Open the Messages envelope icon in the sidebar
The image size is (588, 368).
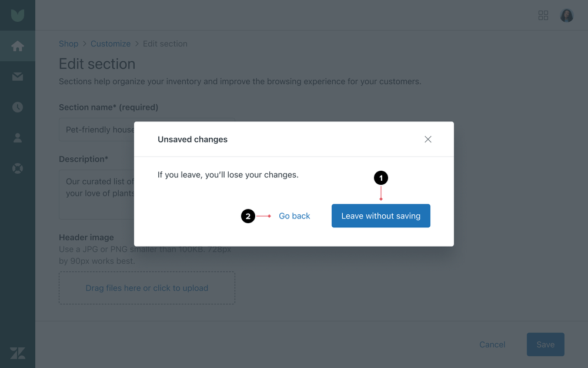17,77
